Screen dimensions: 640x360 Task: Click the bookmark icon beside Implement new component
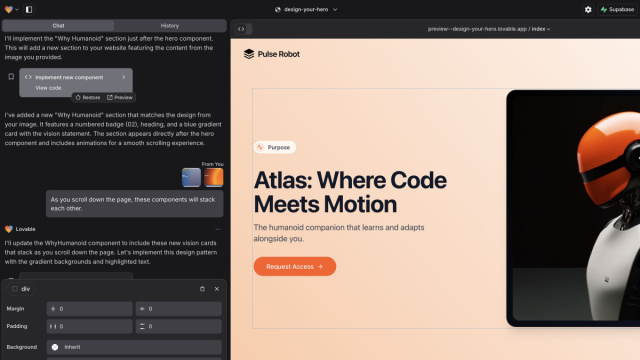click(x=11, y=77)
